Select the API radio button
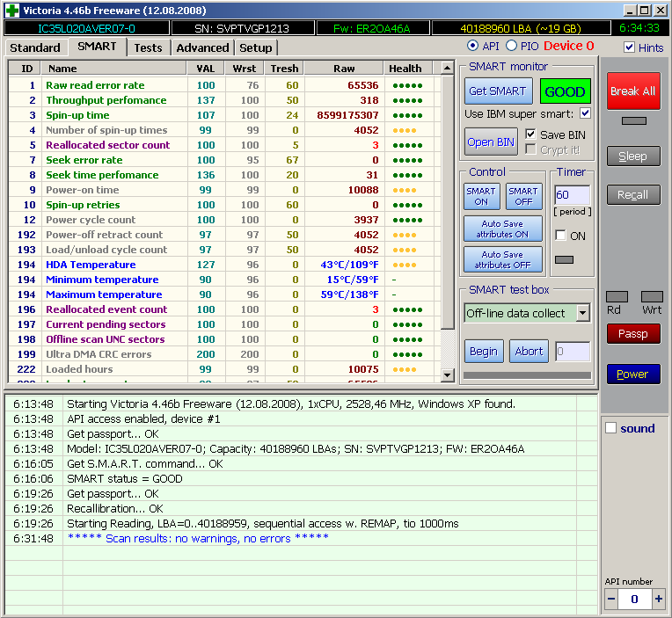 click(x=472, y=46)
